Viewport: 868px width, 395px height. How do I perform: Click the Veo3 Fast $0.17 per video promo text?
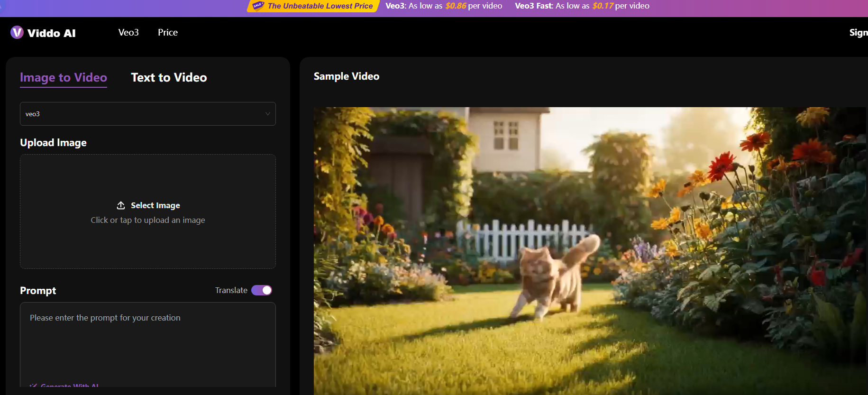582,6
